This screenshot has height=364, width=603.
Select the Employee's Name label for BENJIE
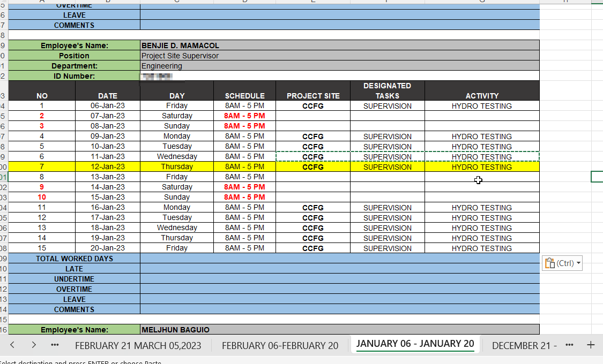click(74, 45)
